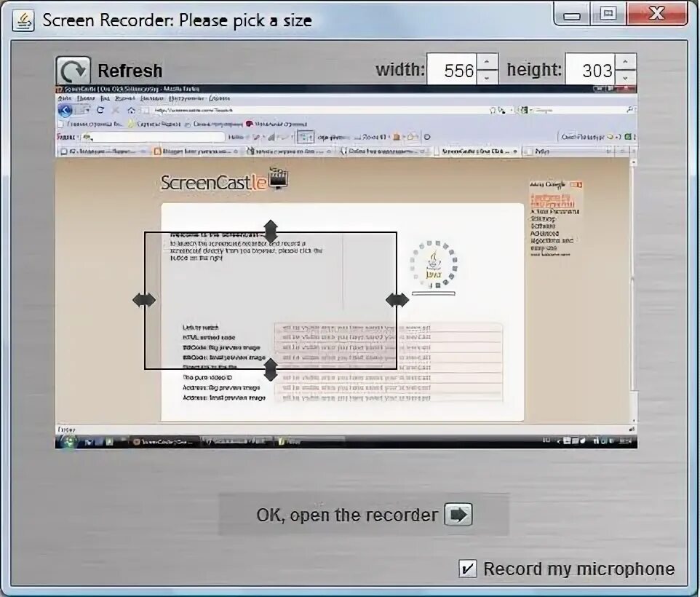Maximize the Screen Recorder window

(x=608, y=14)
